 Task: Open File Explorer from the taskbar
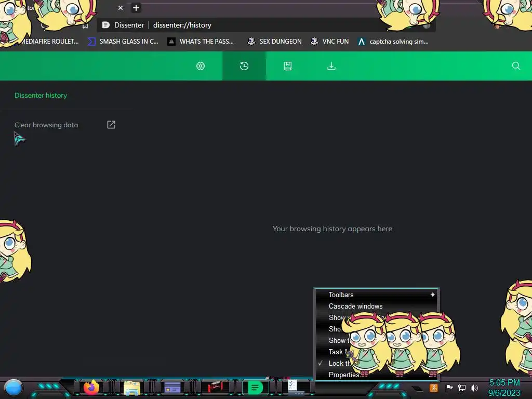131,388
